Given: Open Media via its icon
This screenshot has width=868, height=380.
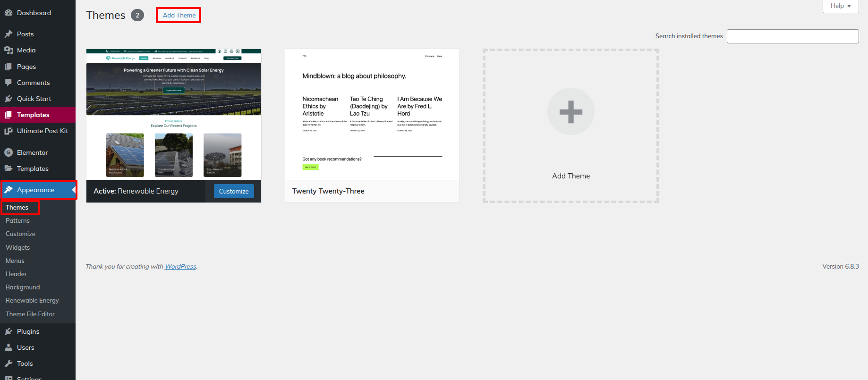Looking at the screenshot, I should (9, 50).
